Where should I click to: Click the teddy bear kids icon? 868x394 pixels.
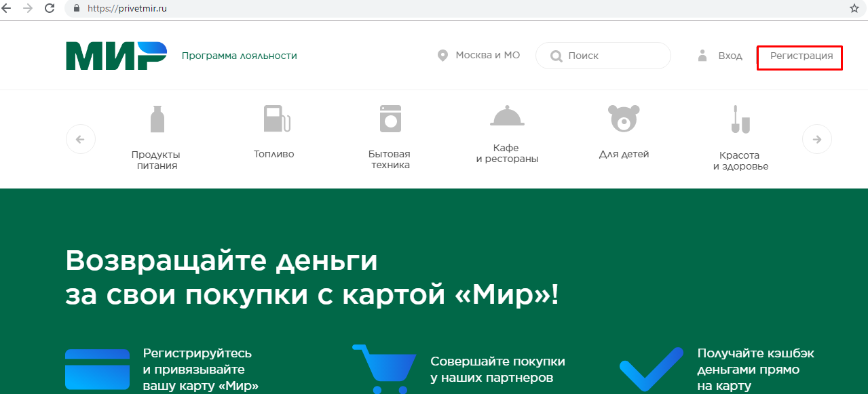coord(624,119)
